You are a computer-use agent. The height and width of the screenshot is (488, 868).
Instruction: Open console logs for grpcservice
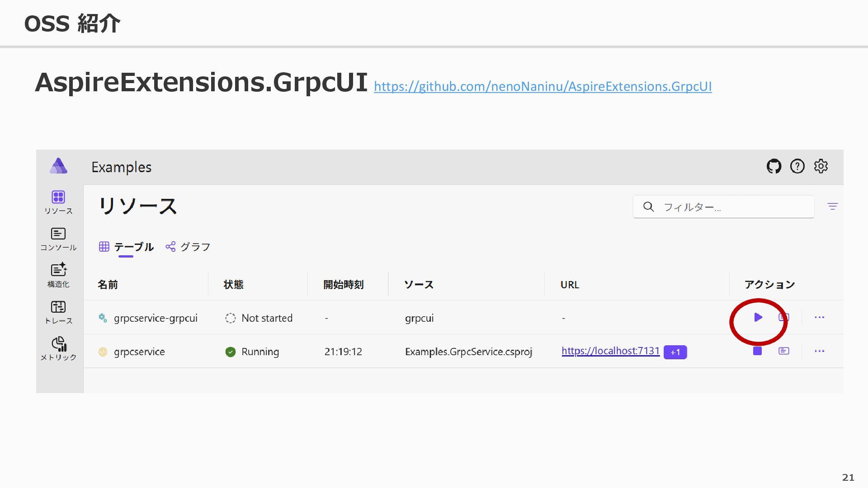pos(783,351)
